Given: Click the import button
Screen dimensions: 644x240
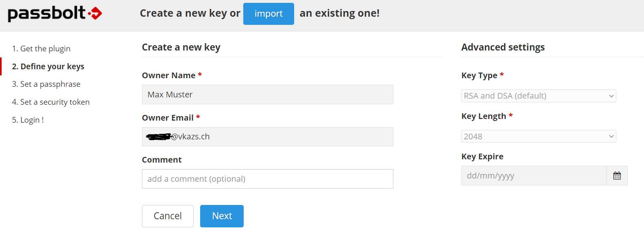Looking at the screenshot, I should [x=269, y=14].
